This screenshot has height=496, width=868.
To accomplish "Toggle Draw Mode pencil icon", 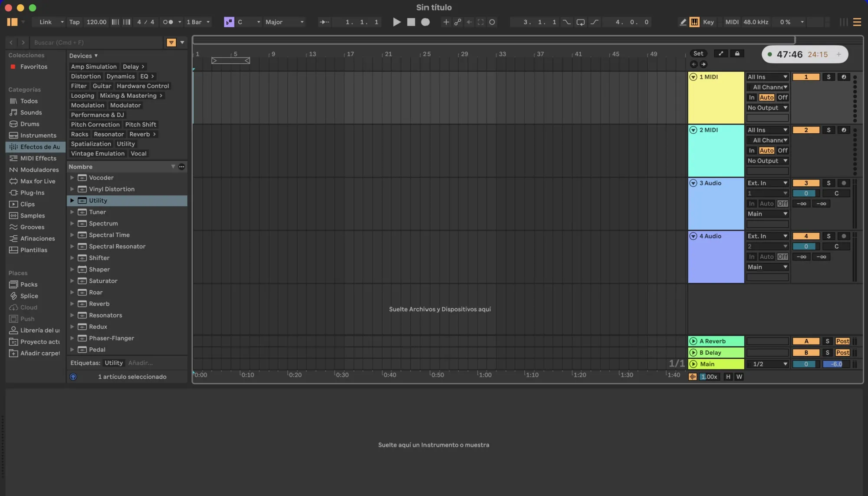I will pos(683,22).
